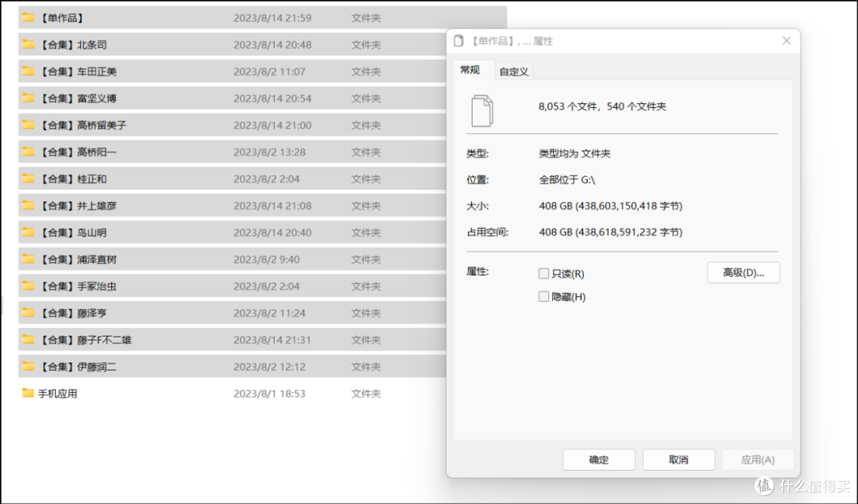Close the properties dialog with X
This screenshot has height=504, width=858.
click(786, 41)
